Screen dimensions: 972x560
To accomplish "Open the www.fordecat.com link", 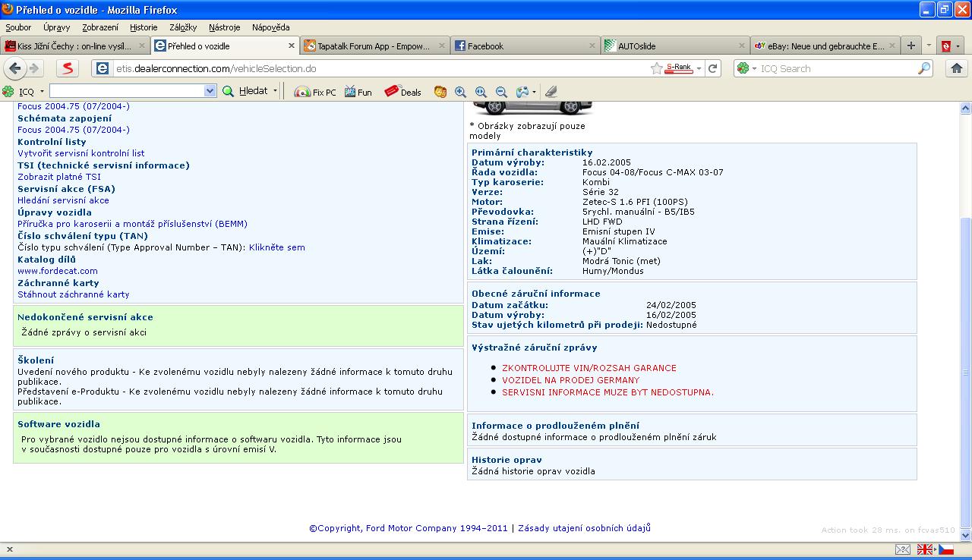I will [58, 271].
